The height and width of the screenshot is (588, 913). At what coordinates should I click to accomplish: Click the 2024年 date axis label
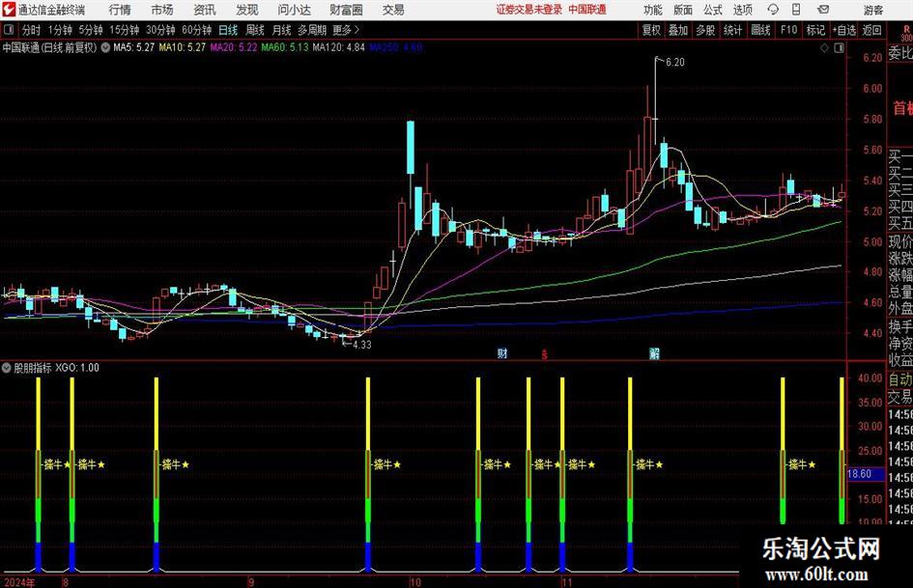(19, 582)
